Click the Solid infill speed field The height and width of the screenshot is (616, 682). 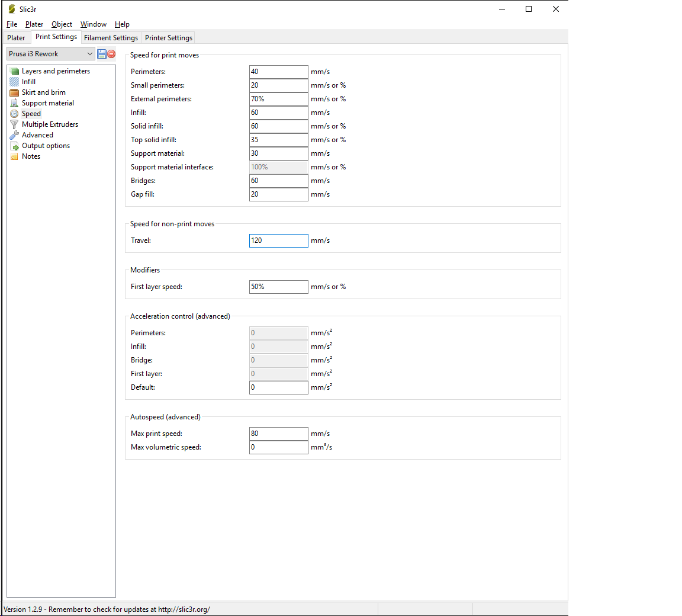(x=278, y=126)
